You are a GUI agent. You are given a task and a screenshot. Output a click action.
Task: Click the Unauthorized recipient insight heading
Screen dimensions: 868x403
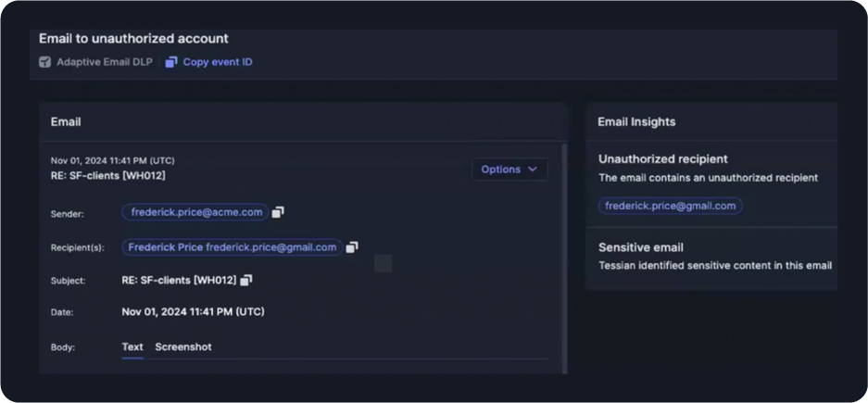point(662,159)
